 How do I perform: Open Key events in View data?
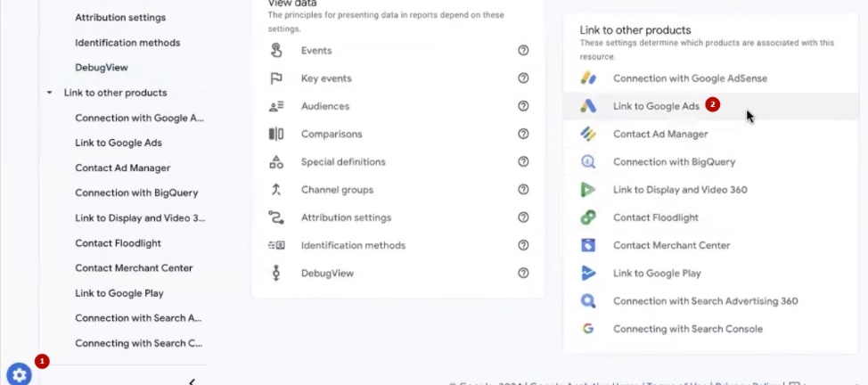pos(325,78)
